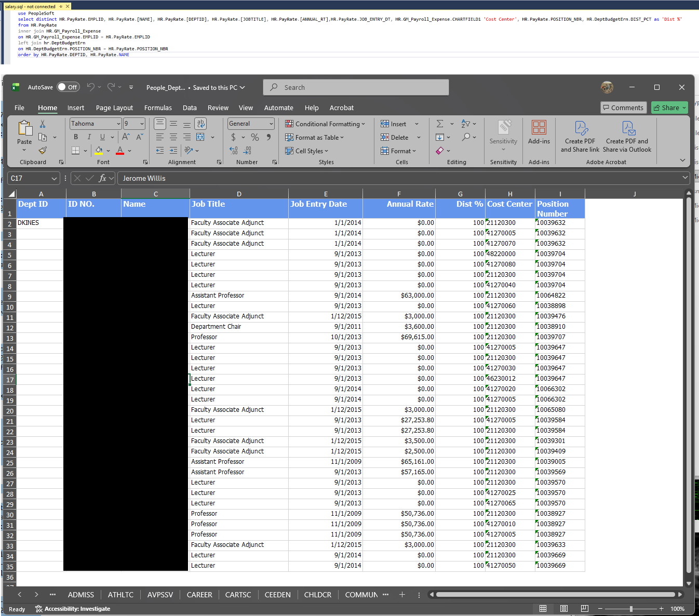
Task: Expand the formula bar chevron
Action: click(x=685, y=178)
